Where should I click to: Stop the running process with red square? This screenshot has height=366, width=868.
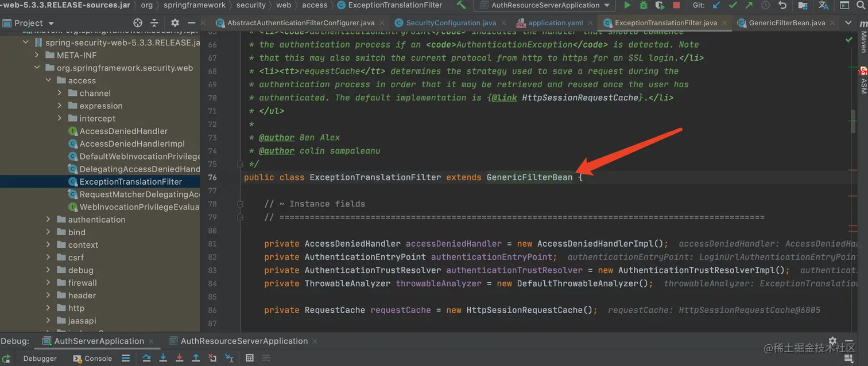676,5
